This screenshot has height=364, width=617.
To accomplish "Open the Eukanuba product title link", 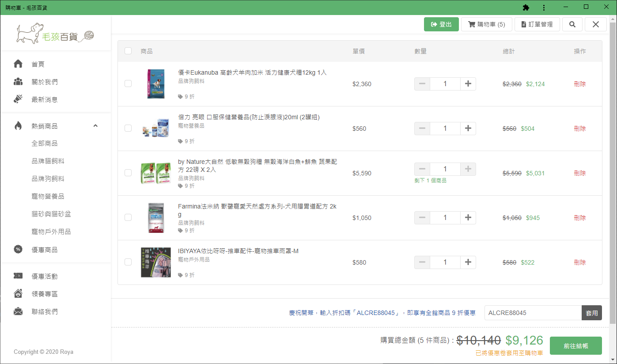I will pyautogui.click(x=252, y=72).
